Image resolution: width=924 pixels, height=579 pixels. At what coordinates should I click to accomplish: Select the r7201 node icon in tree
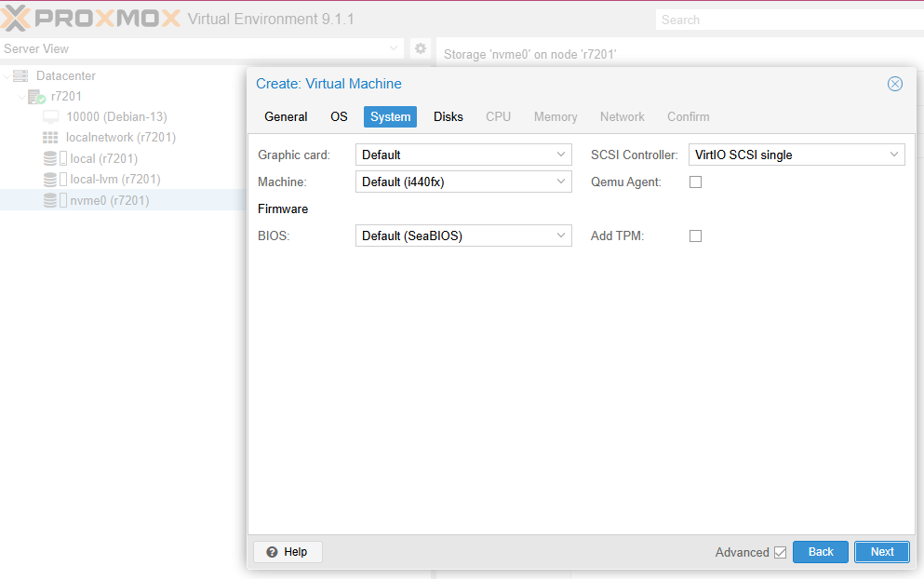click(x=37, y=97)
